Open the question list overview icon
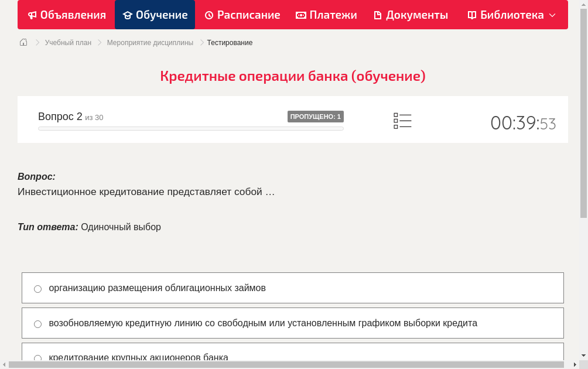The height and width of the screenshot is (369, 588). click(x=402, y=119)
